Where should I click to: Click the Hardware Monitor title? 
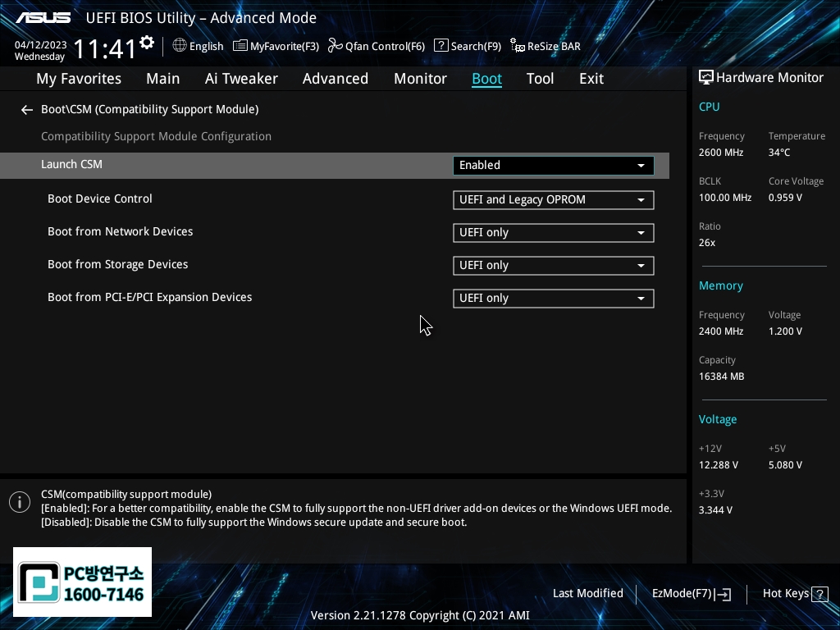(769, 78)
